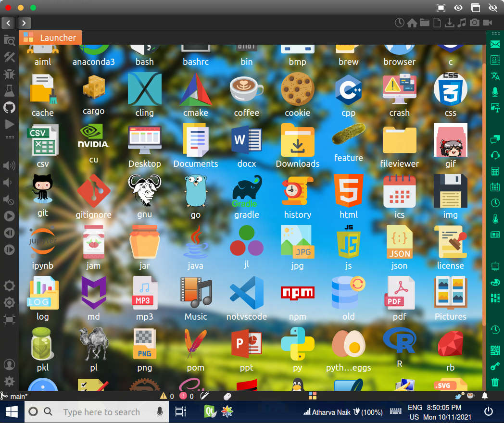The width and height of the screenshot is (504, 423).
Task: Open the csv launcher icon
Action: [x=43, y=140]
